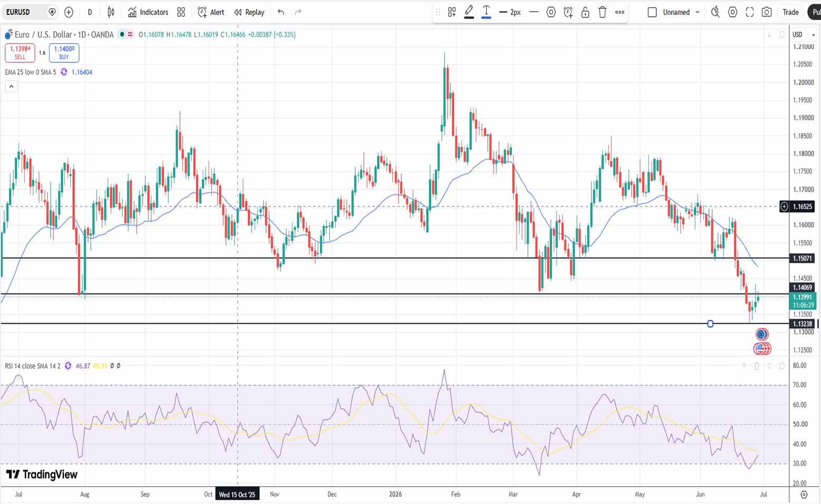Click the RSI indicator refresh circle icon
Image resolution: width=821 pixels, height=504 pixels.
[68, 365]
